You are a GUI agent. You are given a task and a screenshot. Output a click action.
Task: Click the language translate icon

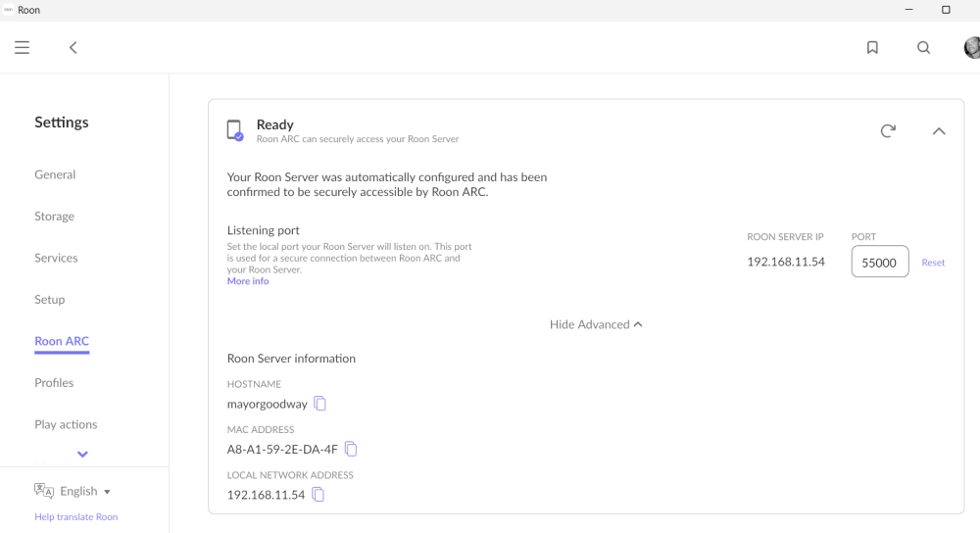click(x=44, y=491)
